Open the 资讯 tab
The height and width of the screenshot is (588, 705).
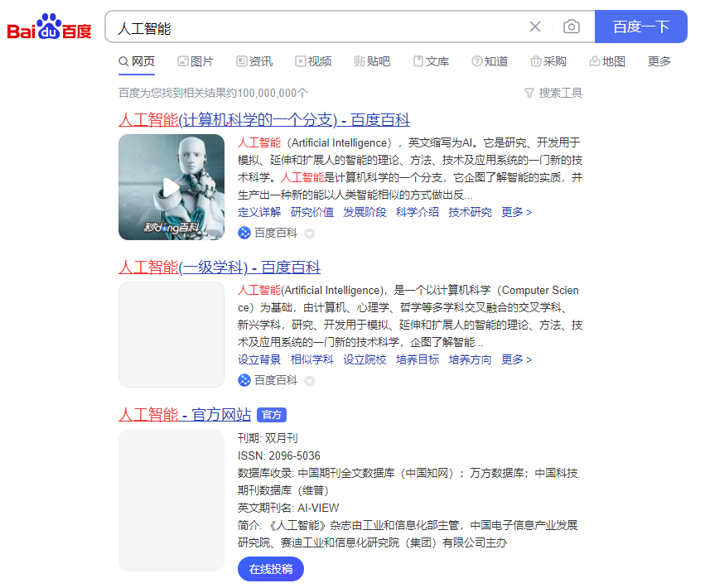(254, 61)
